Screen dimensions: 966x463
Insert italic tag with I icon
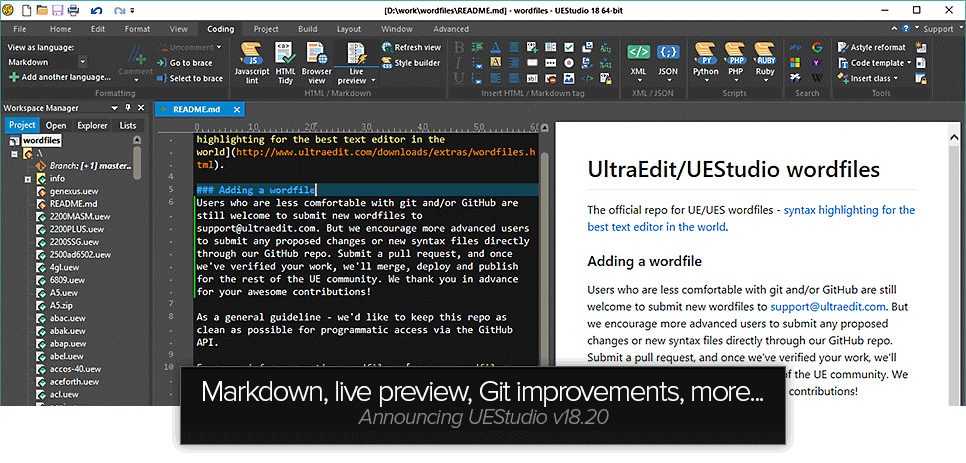tap(459, 62)
